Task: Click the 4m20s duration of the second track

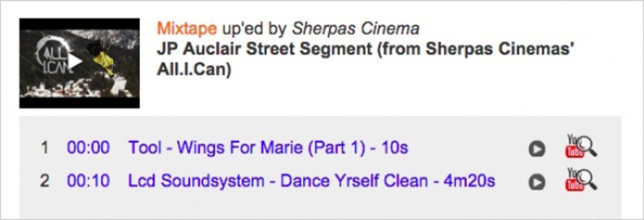Action: coord(469,181)
